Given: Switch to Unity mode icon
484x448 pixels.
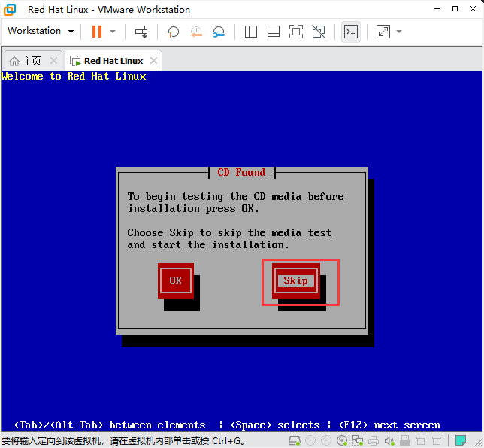Looking at the screenshot, I should (x=319, y=32).
